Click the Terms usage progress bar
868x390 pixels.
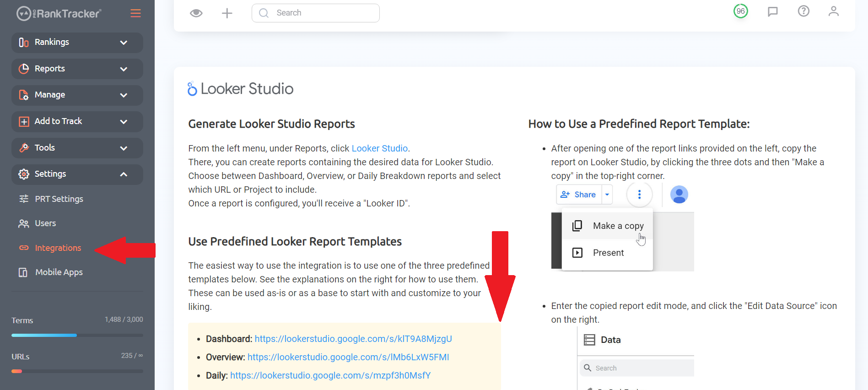pyautogui.click(x=77, y=335)
